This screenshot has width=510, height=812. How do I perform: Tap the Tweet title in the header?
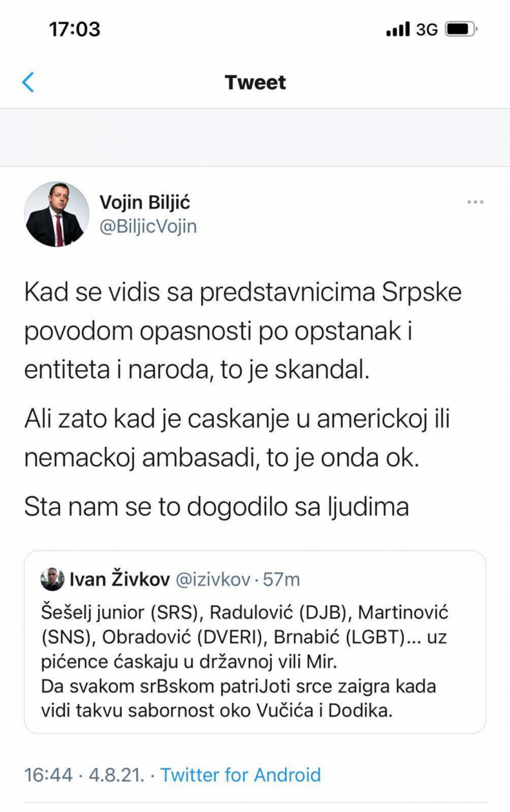255,82
